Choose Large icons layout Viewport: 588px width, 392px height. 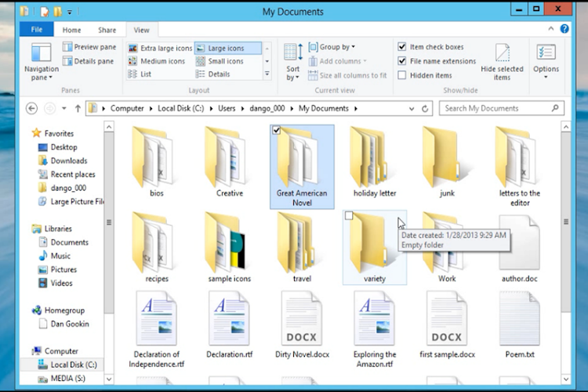[227, 48]
